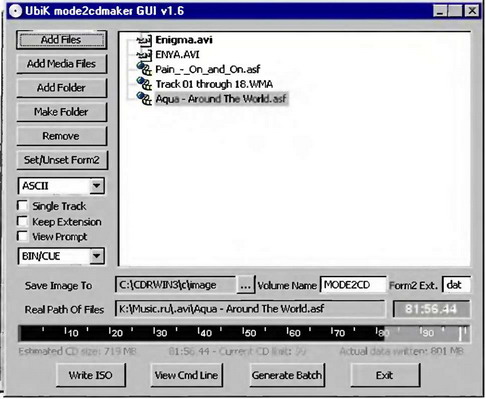The width and height of the screenshot is (486, 399).
Task: Open the browse ellipsis button for save path
Action: click(245, 285)
